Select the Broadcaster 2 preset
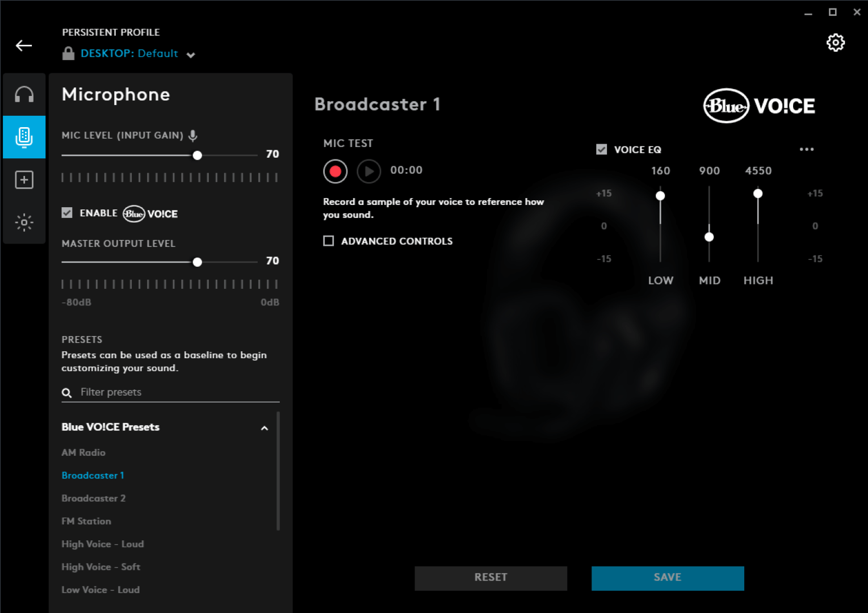Viewport: 868px width, 613px height. point(94,498)
